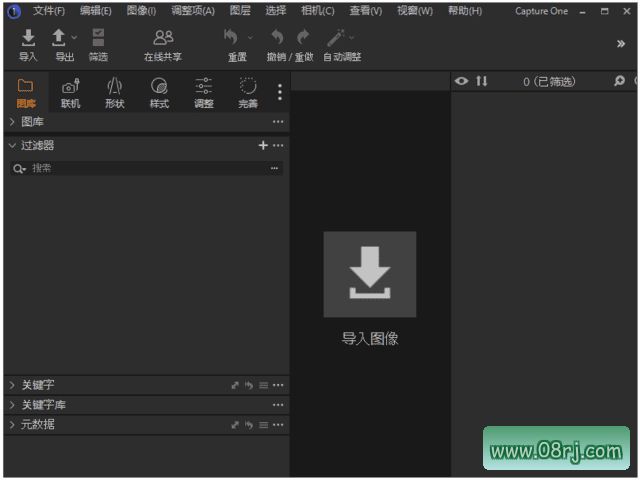Open the 关键字 panel options dots
640x480 pixels.
[278, 385]
